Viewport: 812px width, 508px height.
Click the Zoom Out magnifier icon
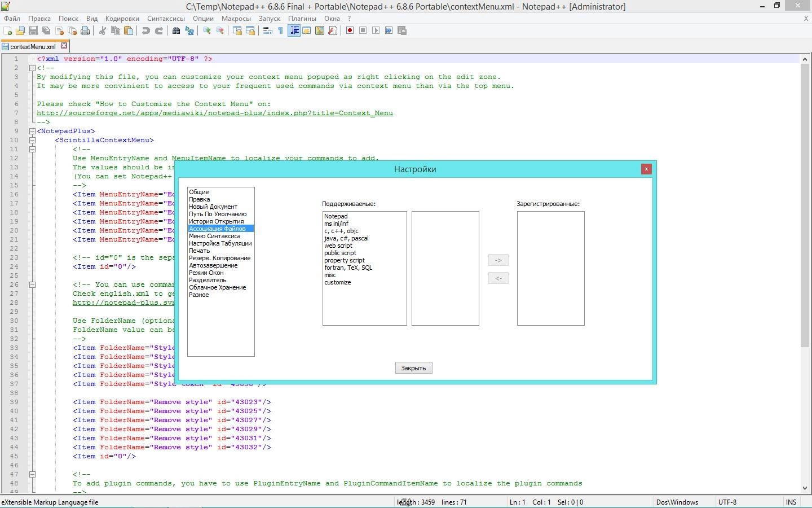[x=219, y=30]
